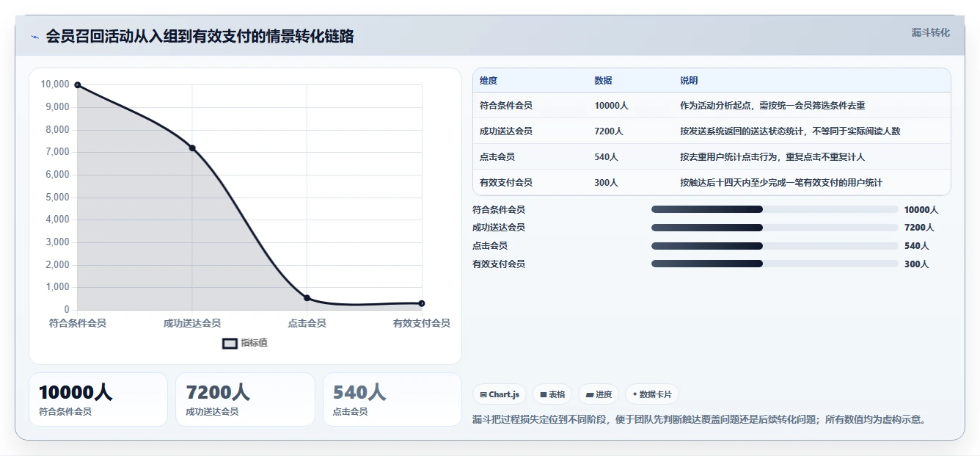Click the progress bar for 有效支付会员
This screenshot has height=456, width=980.
pos(775,264)
